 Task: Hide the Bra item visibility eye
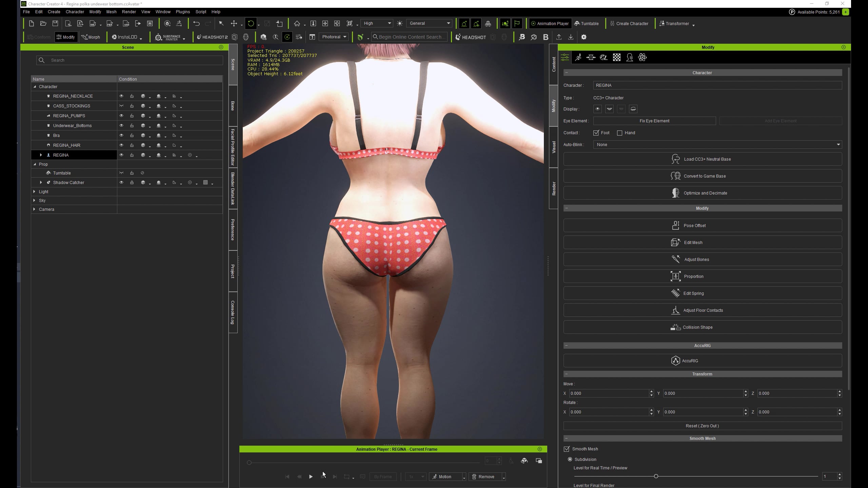click(121, 135)
